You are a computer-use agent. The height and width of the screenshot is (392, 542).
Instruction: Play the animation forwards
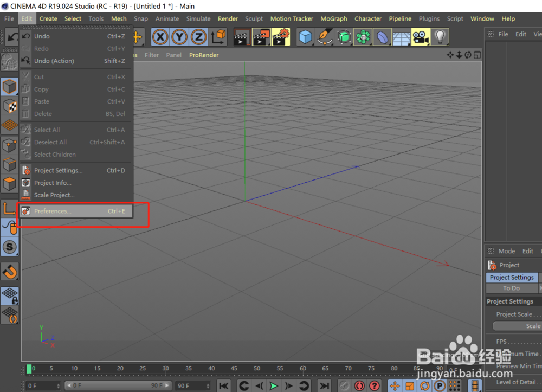pos(273,385)
